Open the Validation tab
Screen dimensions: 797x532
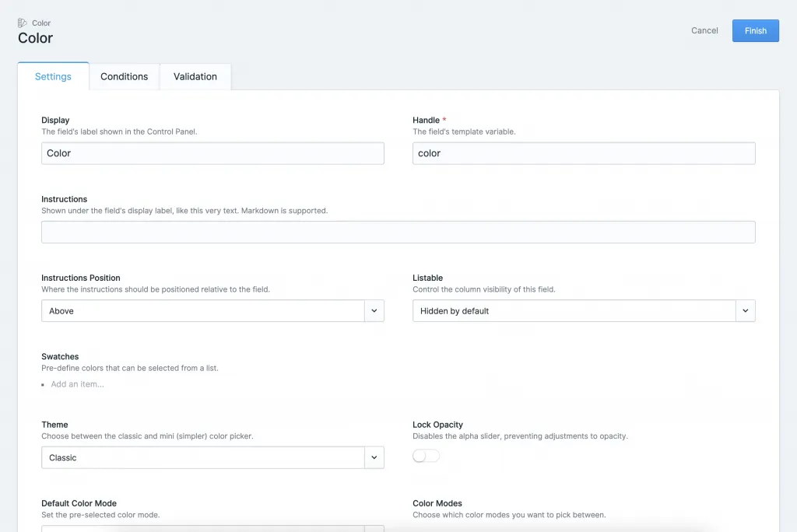click(195, 77)
